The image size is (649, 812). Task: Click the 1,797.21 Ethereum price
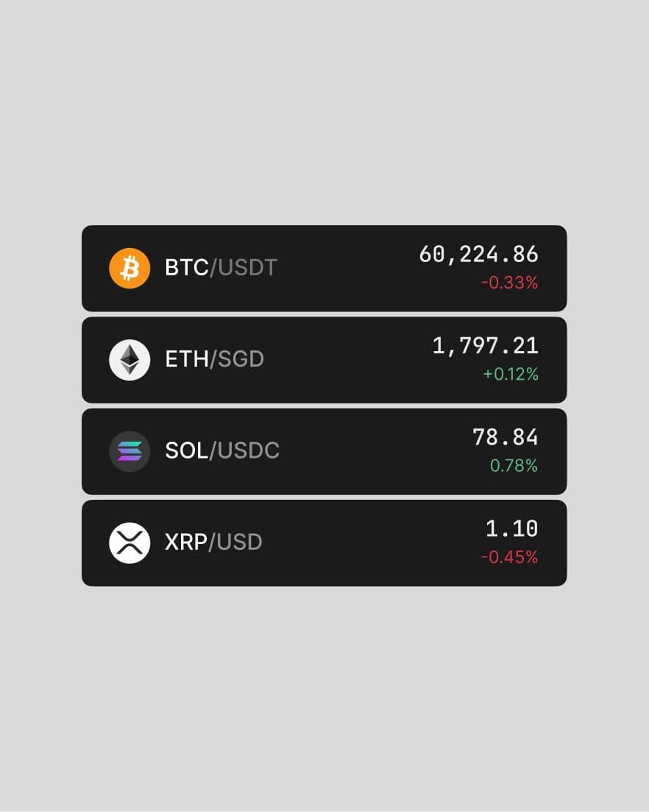click(486, 347)
